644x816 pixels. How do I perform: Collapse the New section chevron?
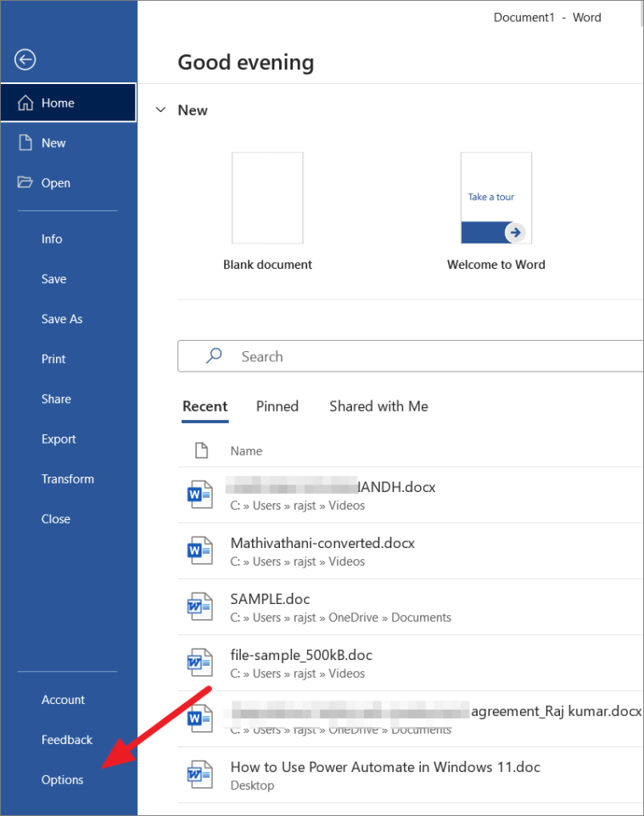click(x=161, y=109)
